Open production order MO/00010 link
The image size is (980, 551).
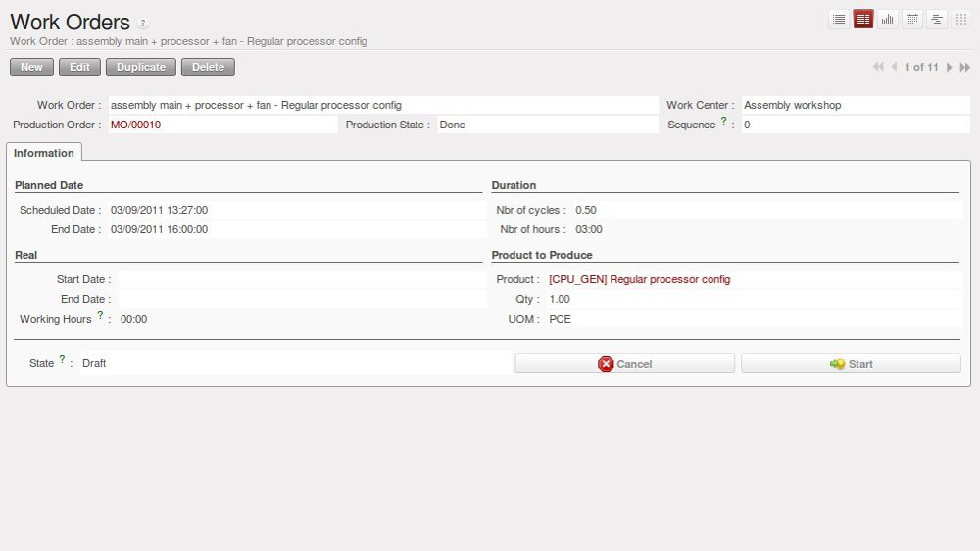click(135, 125)
